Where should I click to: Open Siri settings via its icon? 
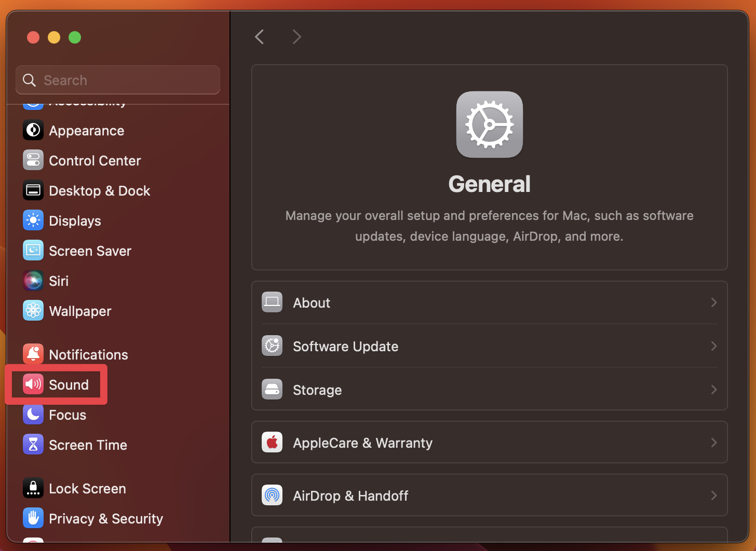pos(33,281)
